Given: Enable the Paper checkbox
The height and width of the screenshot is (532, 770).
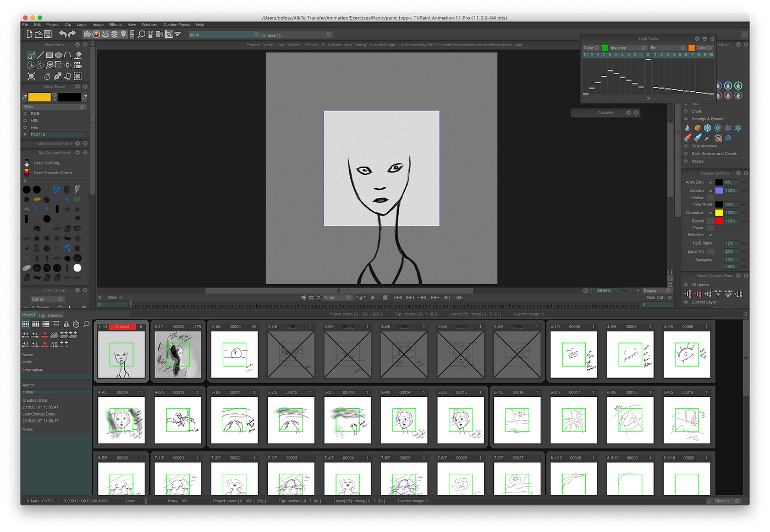Looking at the screenshot, I should point(710,228).
